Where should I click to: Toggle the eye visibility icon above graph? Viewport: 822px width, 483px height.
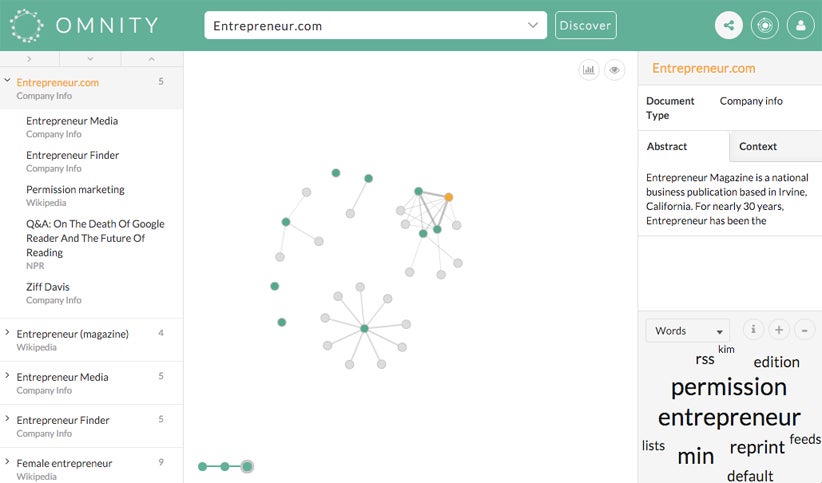point(614,69)
